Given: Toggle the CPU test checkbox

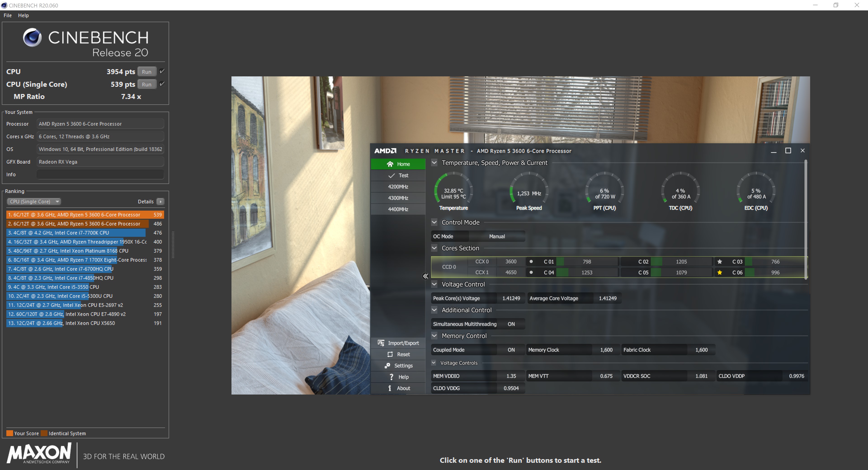Looking at the screenshot, I should [x=162, y=71].
